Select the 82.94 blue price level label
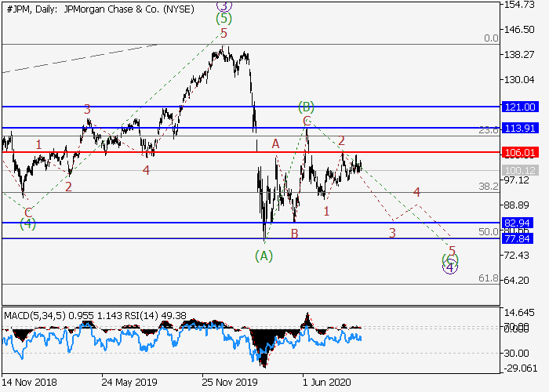The width and height of the screenshot is (549, 392). pyautogui.click(x=519, y=223)
